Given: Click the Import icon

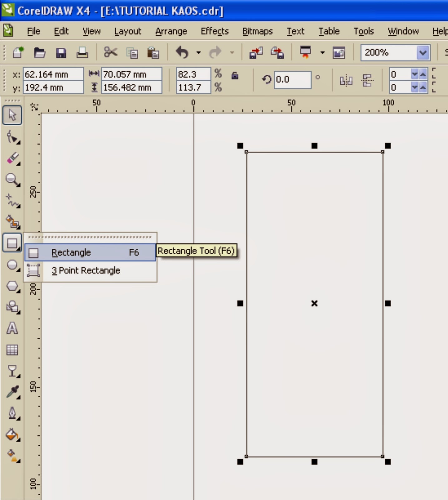Looking at the screenshot, I should 256,52.
